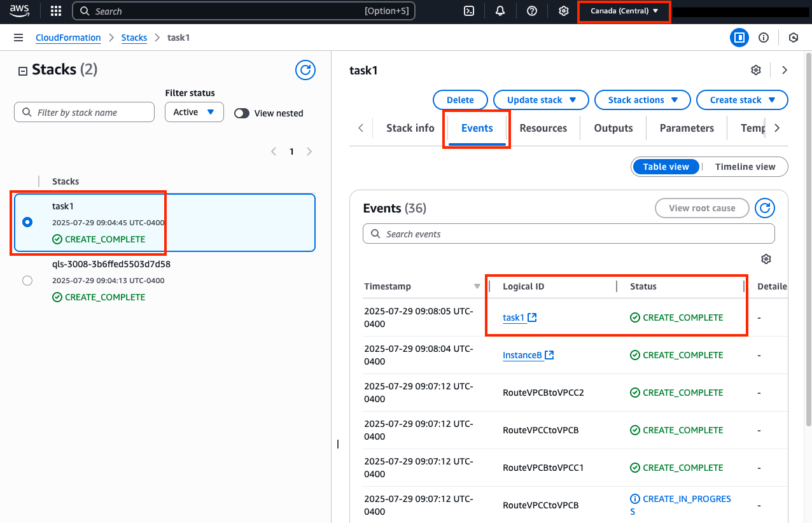Open the info panel icon
Viewport: 812px width, 523px height.
pos(764,38)
